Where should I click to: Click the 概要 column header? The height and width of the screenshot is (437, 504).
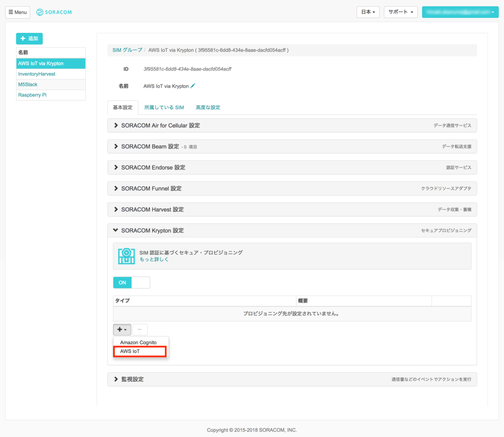pyautogui.click(x=364, y=301)
